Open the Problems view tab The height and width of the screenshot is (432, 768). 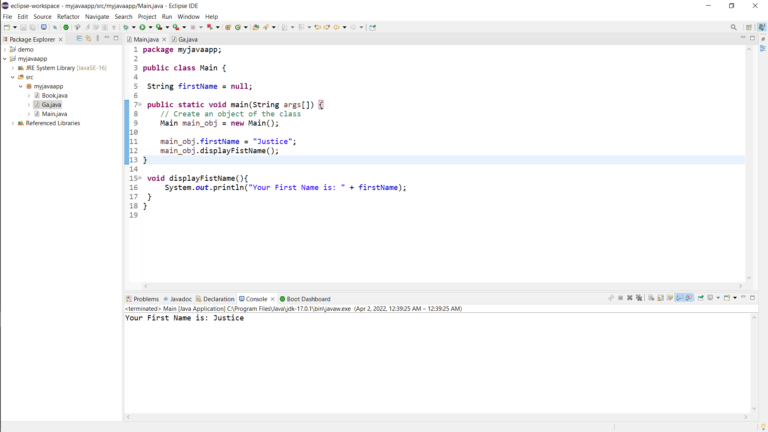pos(145,299)
